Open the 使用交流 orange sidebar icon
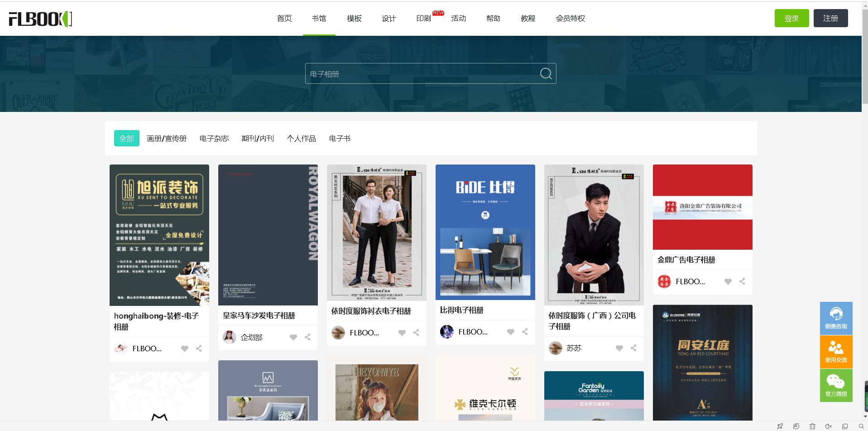868x431 pixels. [836, 352]
